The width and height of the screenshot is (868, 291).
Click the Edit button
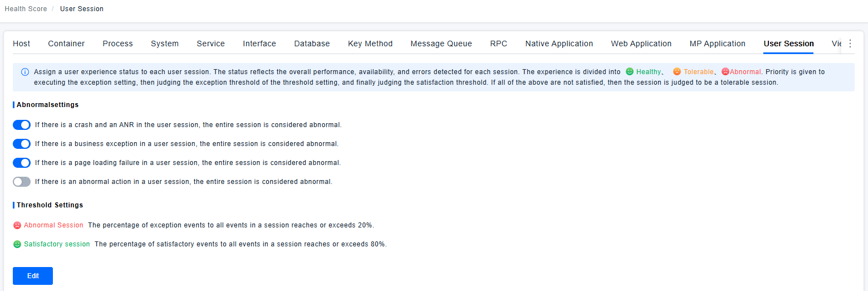coord(33,276)
